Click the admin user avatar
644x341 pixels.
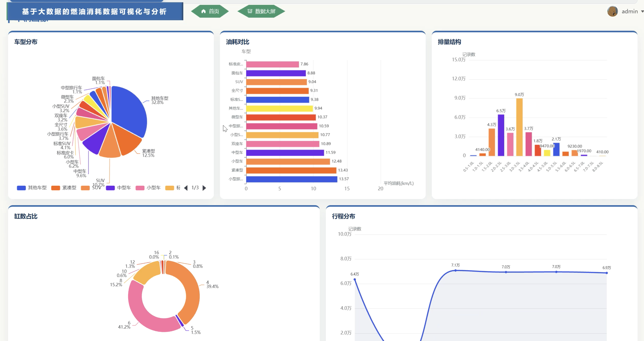[612, 11]
